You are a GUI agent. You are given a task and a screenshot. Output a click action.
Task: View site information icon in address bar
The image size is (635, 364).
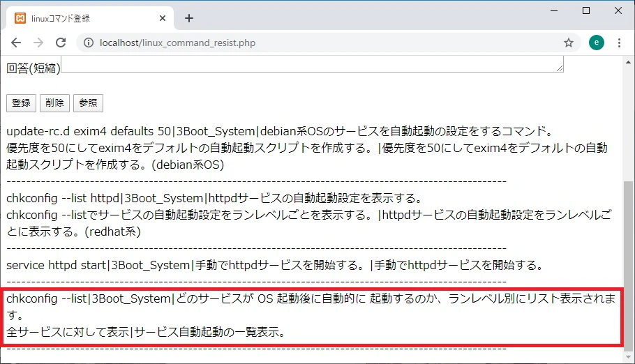click(89, 43)
